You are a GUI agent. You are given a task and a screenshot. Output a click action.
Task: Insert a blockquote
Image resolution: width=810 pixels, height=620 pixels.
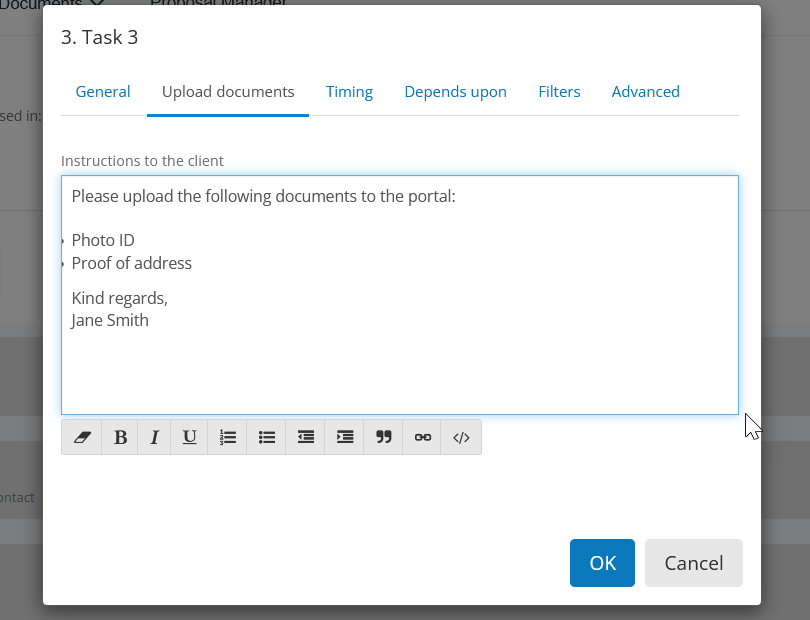coord(382,437)
